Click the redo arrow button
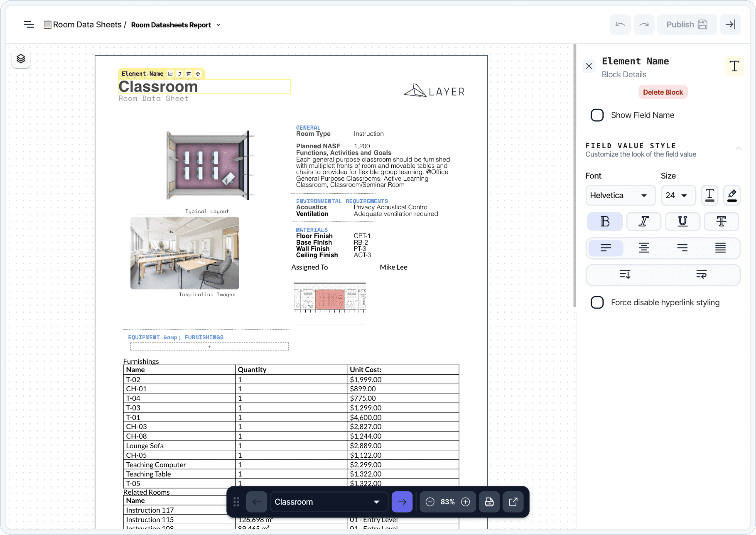The image size is (756, 535). pos(644,25)
